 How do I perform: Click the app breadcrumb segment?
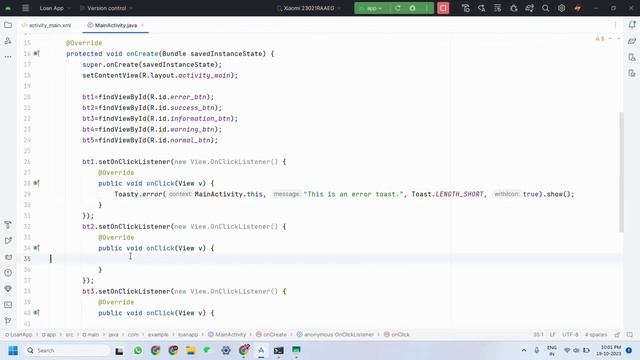49,334
